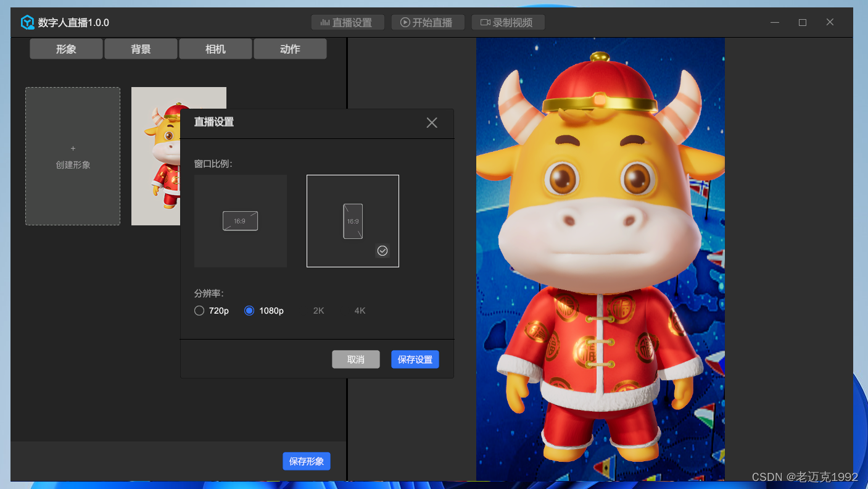Start streaming with 开始直播 button

click(428, 23)
